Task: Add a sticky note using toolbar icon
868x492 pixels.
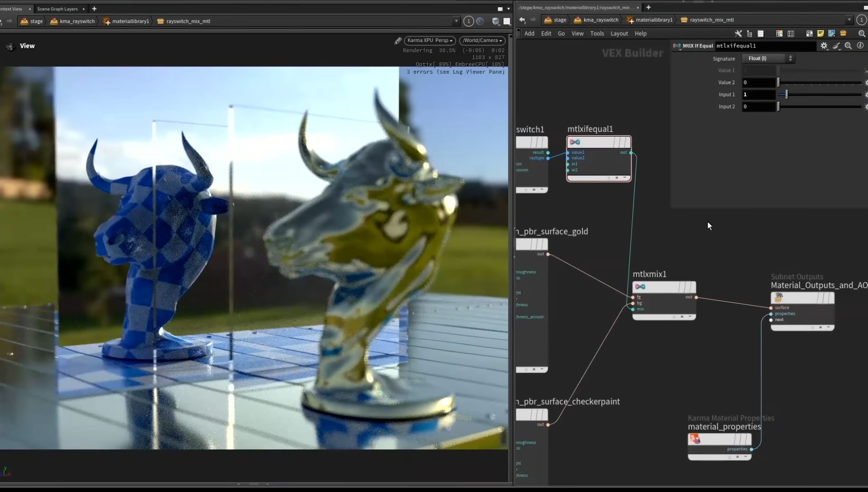Action: click(x=821, y=33)
